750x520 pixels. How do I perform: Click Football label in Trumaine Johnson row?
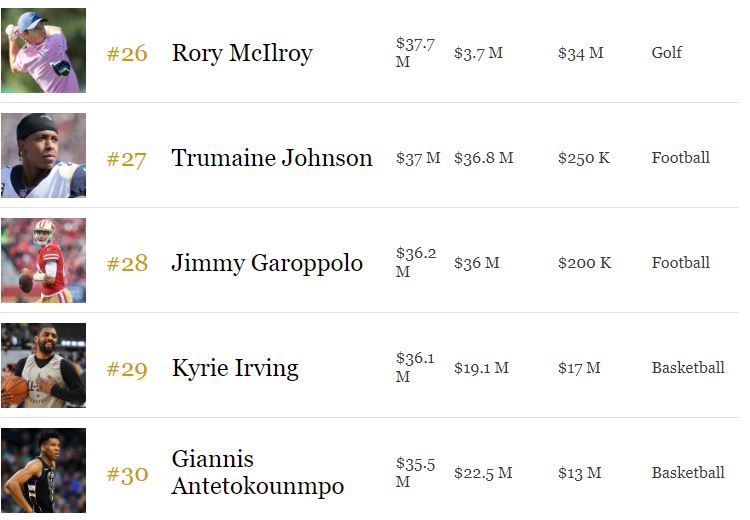(681, 157)
